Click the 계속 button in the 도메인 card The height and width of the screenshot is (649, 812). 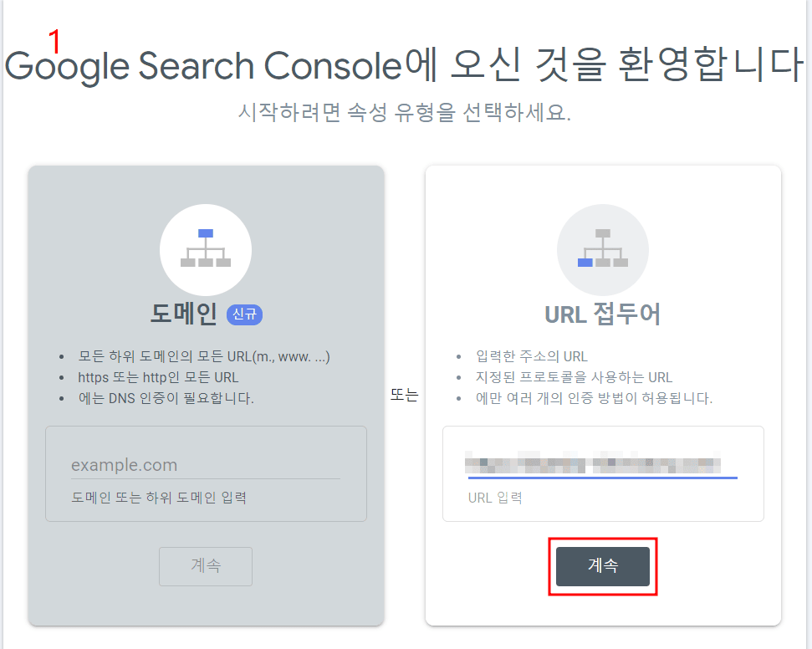click(x=205, y=566)
